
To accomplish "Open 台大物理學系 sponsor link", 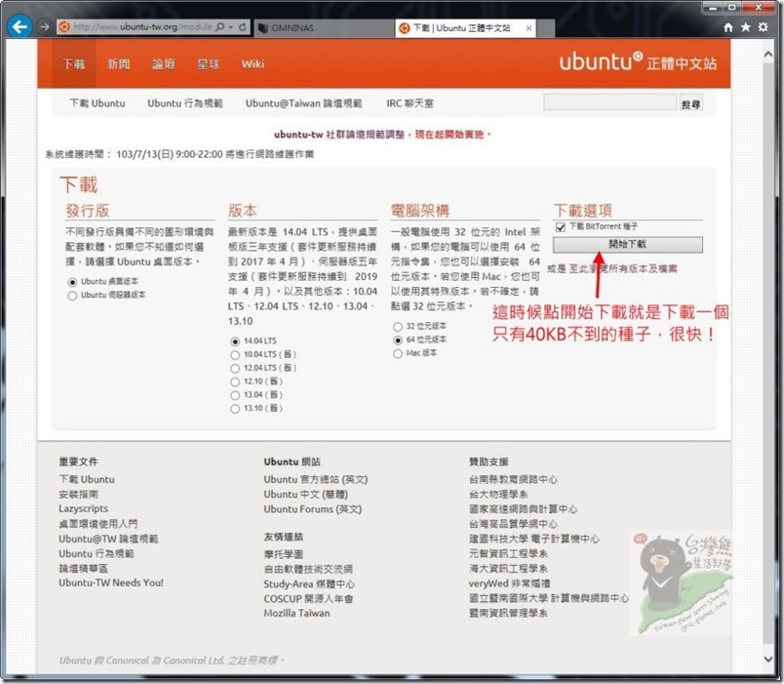I will (x=498, y=494).
